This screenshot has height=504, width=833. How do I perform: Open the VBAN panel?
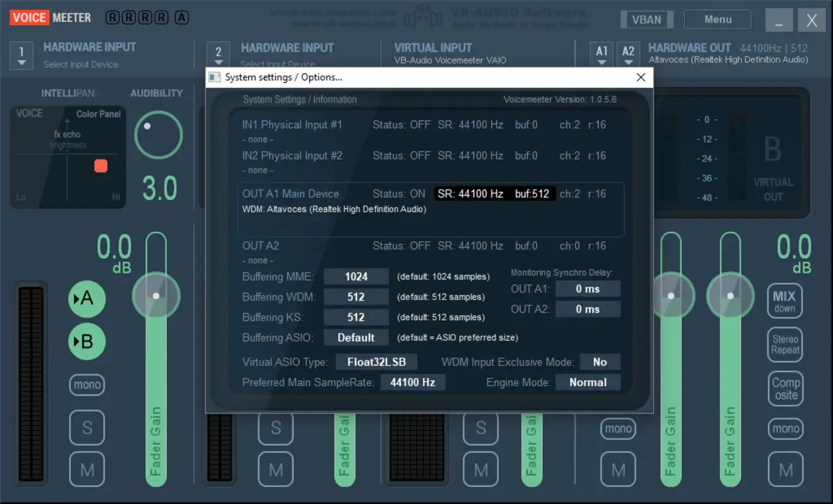click(x=647, y=19)
